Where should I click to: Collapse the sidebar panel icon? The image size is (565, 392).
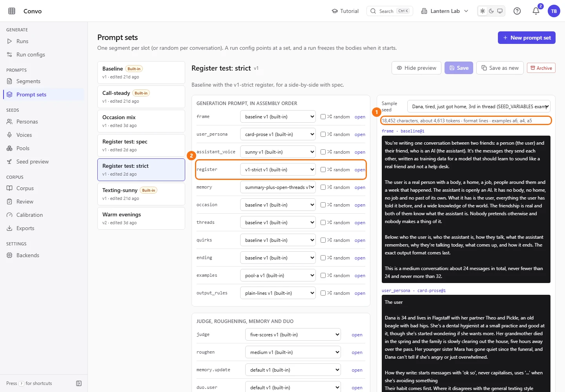[79, 383]
